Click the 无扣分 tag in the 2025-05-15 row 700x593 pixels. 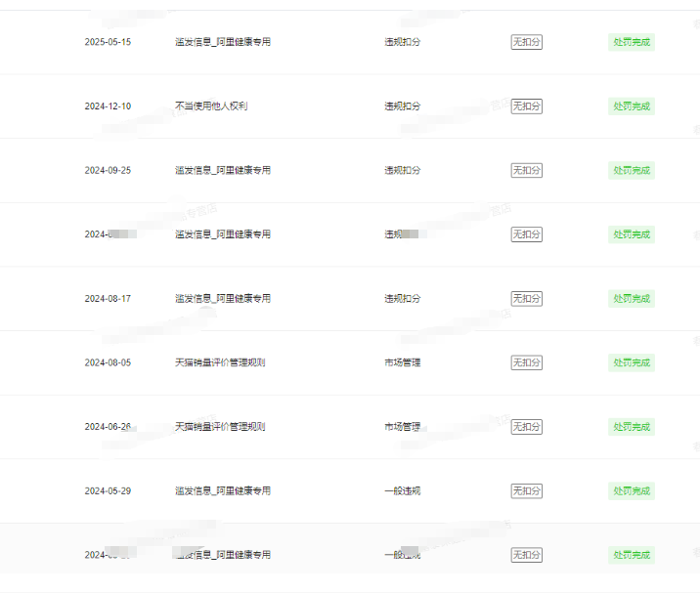tap(526, 42)
